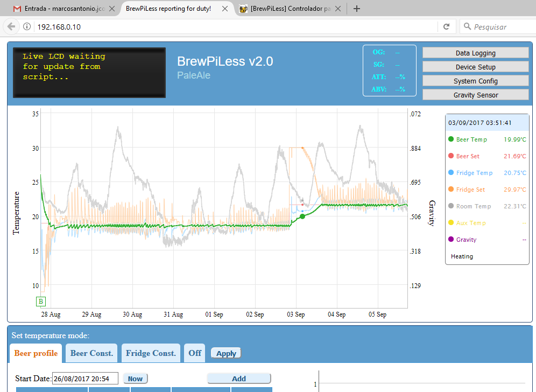Click the 05 Sep date axis label
536x392 pixels.
tap(377, 314)
